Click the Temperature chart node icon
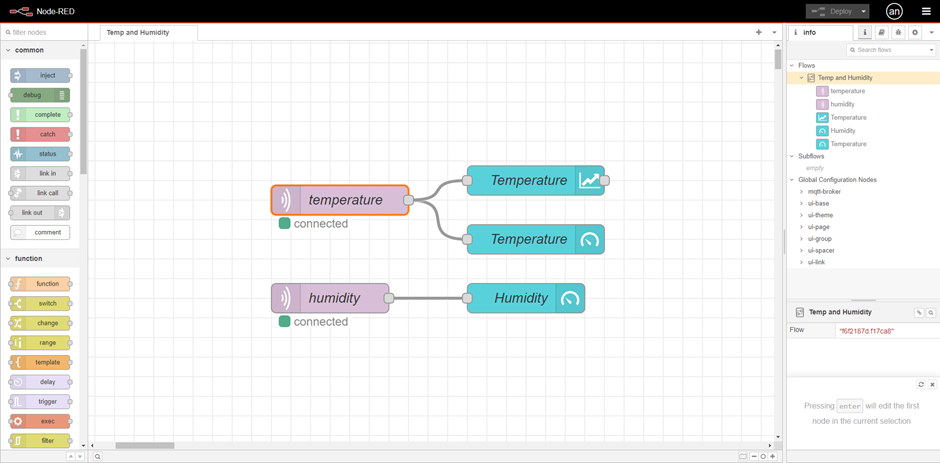 [590, 181]
